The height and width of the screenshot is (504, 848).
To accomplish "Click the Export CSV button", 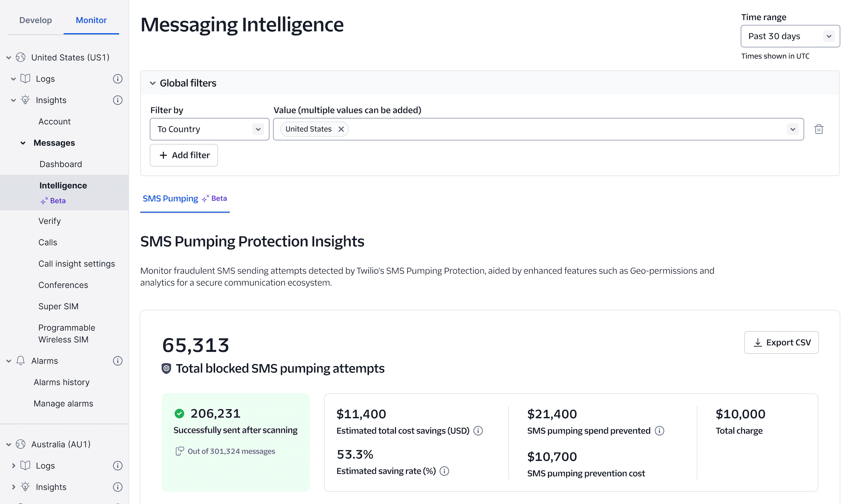I will pos(781,342).
